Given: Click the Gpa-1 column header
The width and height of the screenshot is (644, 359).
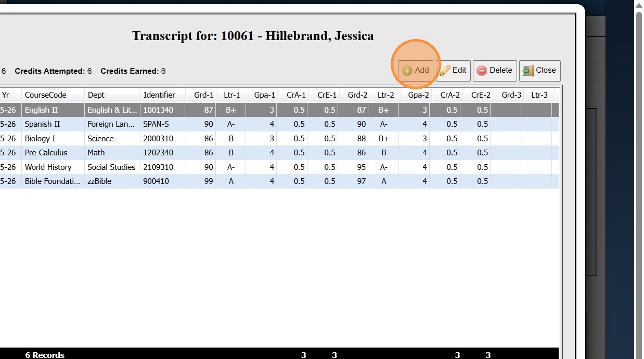Looking at the screenshot, I should 262,95.
